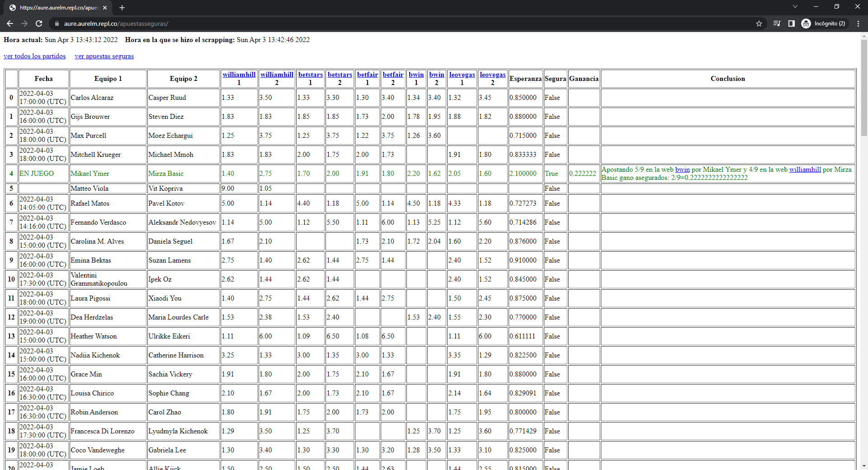Click williamhill odds 9.00 for Matteo Viola
Screen dimensions: 868x470
click(239, 188)
